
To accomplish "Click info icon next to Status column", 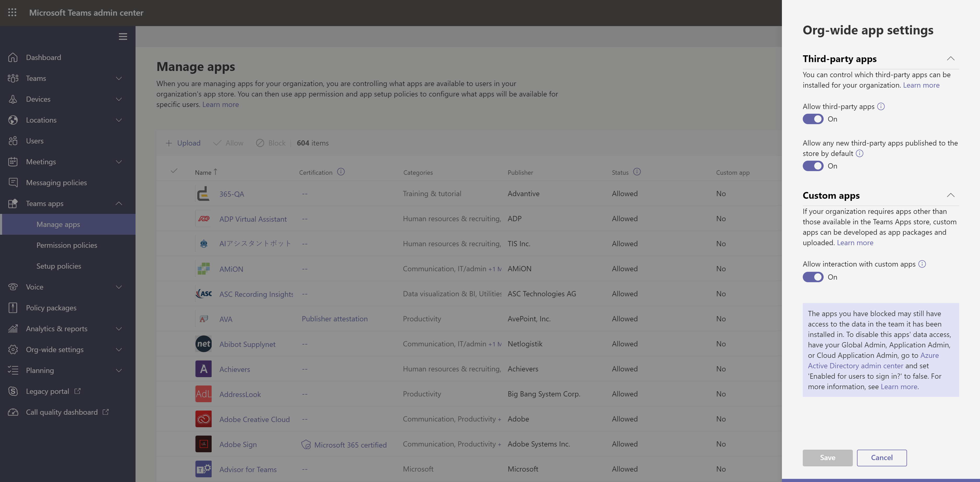I will 637,172.
